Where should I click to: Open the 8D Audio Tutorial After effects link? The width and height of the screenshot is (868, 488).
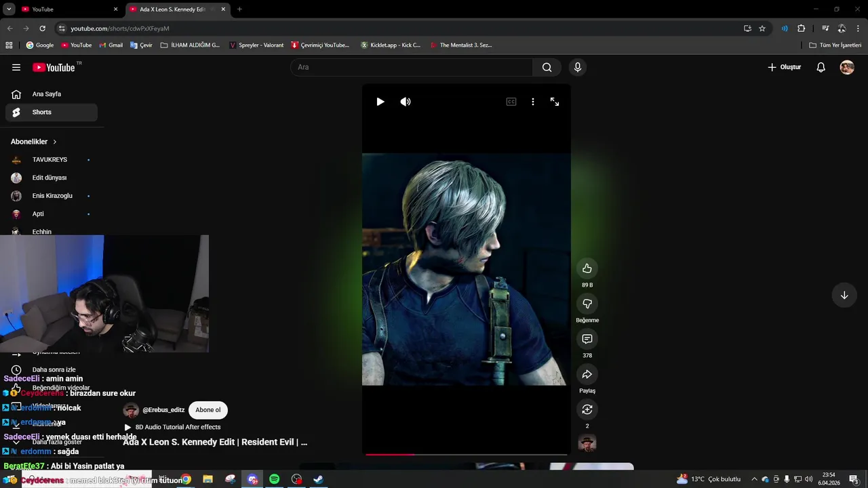(x=178, y=427)
